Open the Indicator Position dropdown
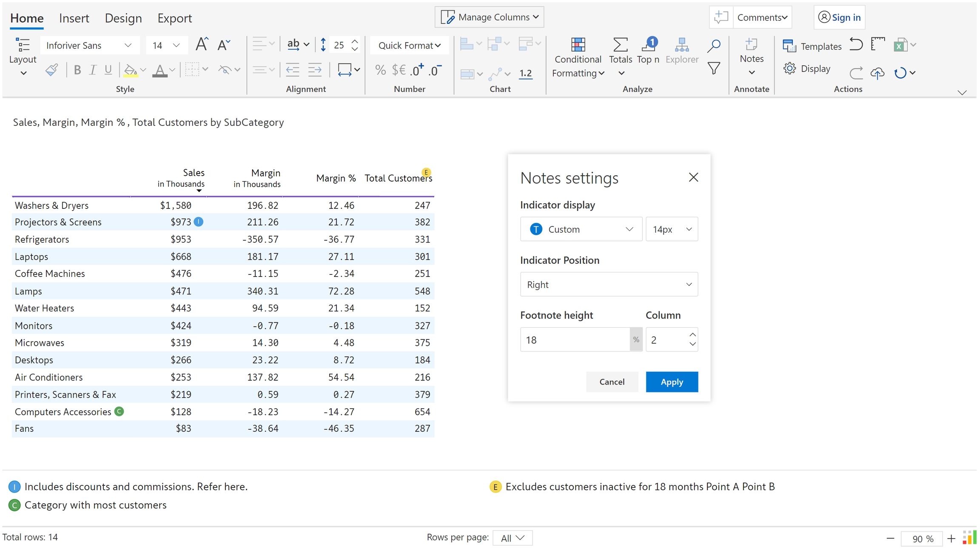The width and height of the screenshot is (980, 550). 608,284
